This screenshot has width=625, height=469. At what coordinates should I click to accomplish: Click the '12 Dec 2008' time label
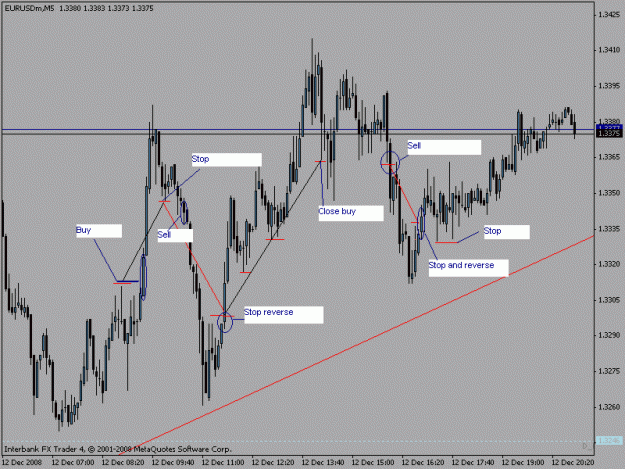coord(22,462)
